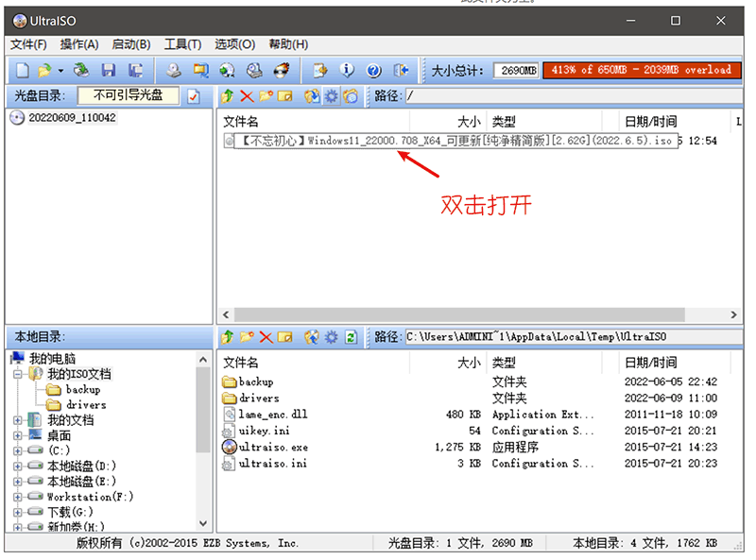Open the 工具(T) menu
The image size is (756, 560).
(x=182, y=44)
